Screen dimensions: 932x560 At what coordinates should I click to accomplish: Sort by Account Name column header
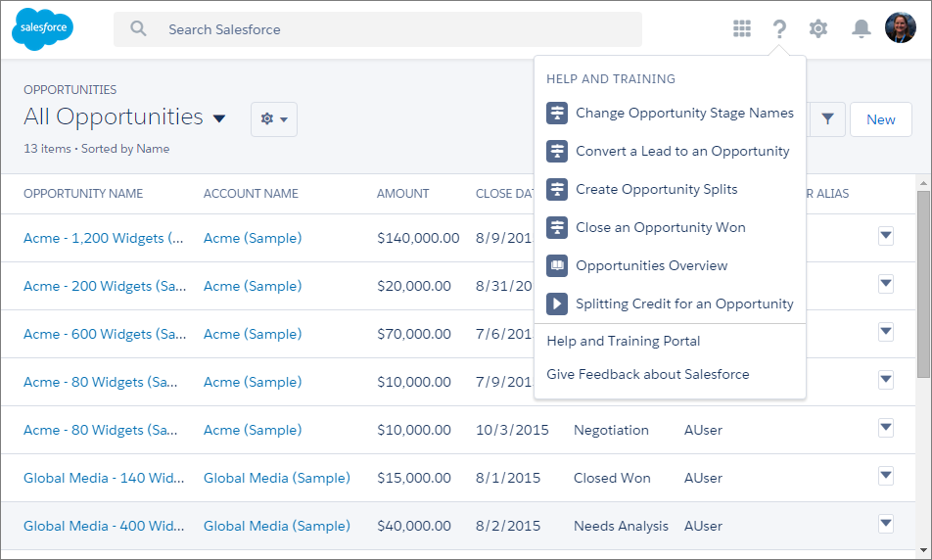pos(251,193)
